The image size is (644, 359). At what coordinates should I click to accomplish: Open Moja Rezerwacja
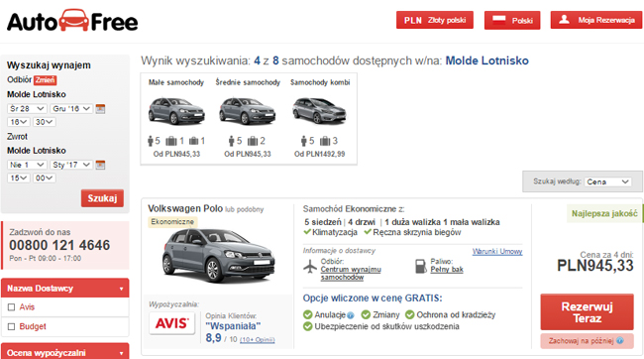pyautogui.click(x=596, y=20)
